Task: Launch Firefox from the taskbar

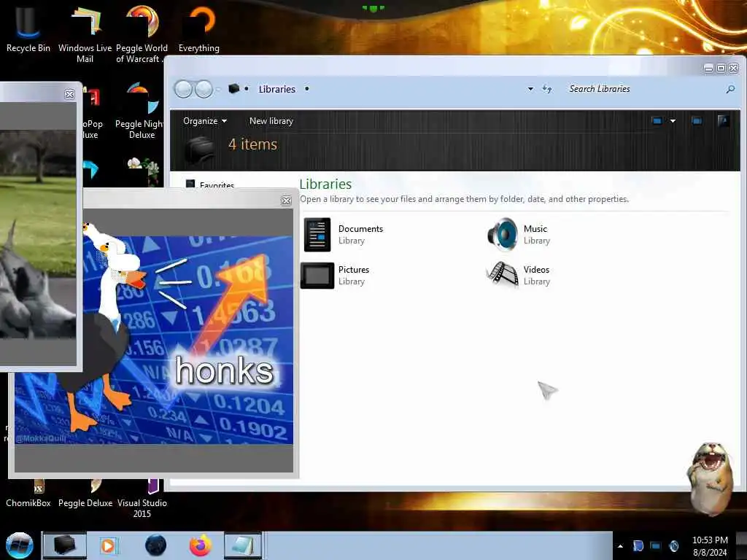Action: (201, 545)
